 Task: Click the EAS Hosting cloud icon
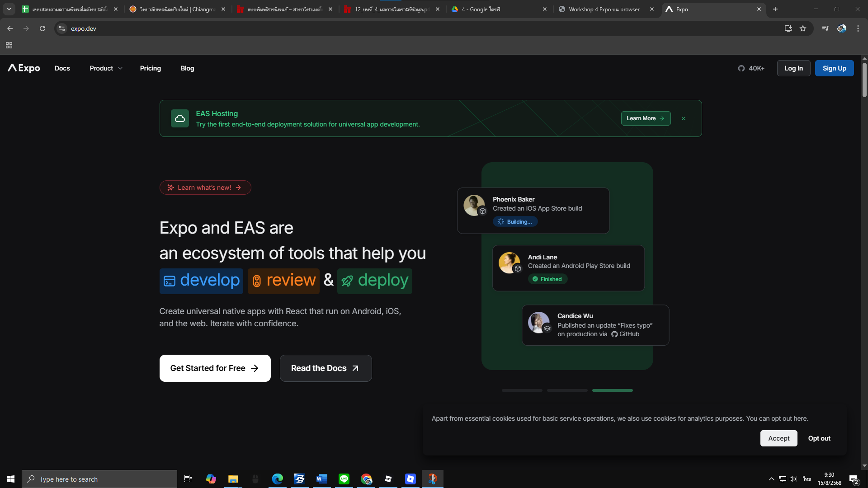(180, 118)
